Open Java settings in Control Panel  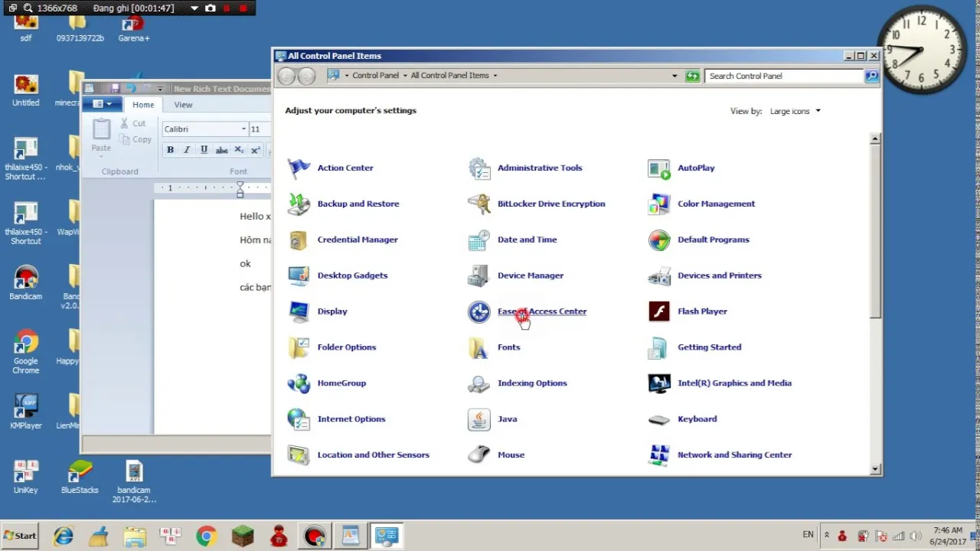point(507,419)
